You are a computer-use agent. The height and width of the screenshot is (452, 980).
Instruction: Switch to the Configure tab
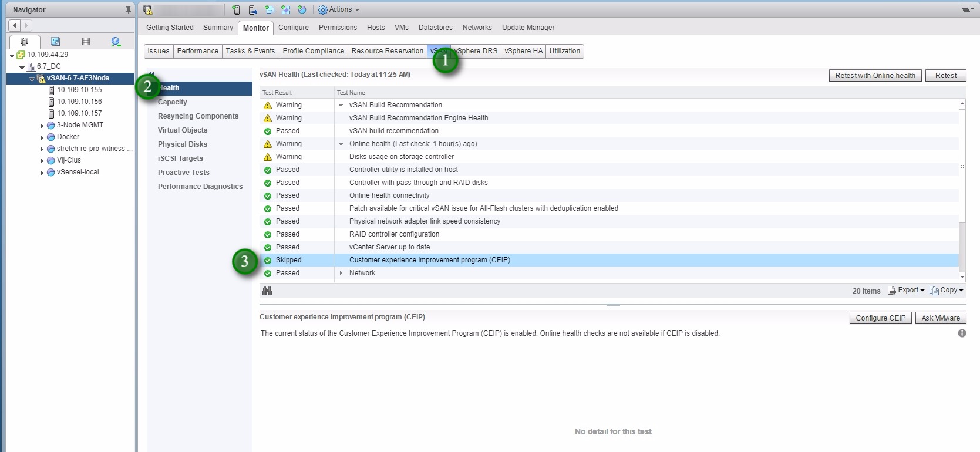[294, 28]
